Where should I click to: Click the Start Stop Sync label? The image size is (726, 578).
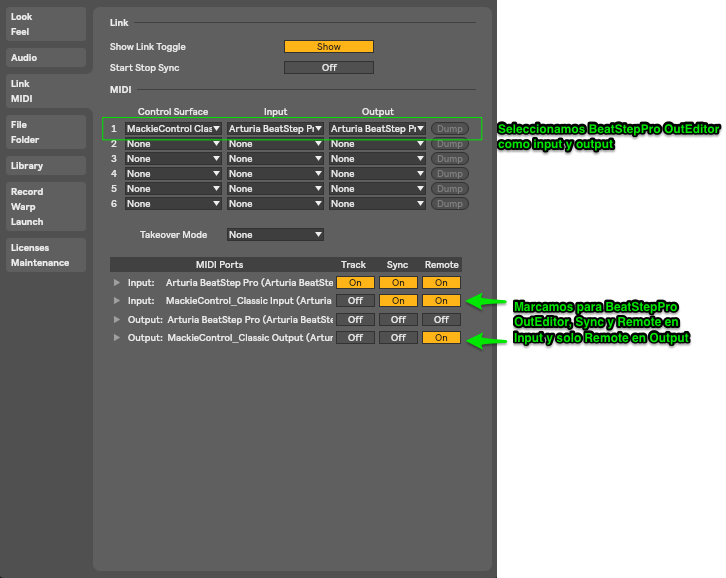pos(144,68)
